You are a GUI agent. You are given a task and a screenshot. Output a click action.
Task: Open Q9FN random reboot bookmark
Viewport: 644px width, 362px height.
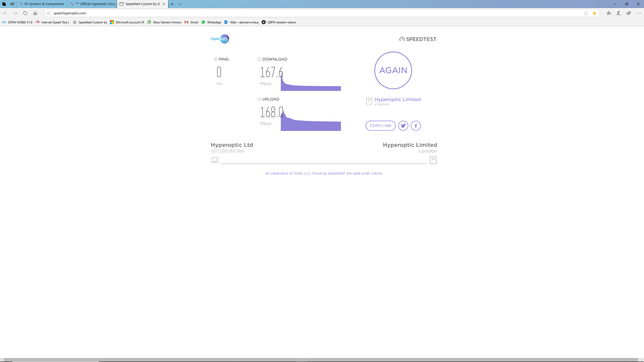pos(279,22)
